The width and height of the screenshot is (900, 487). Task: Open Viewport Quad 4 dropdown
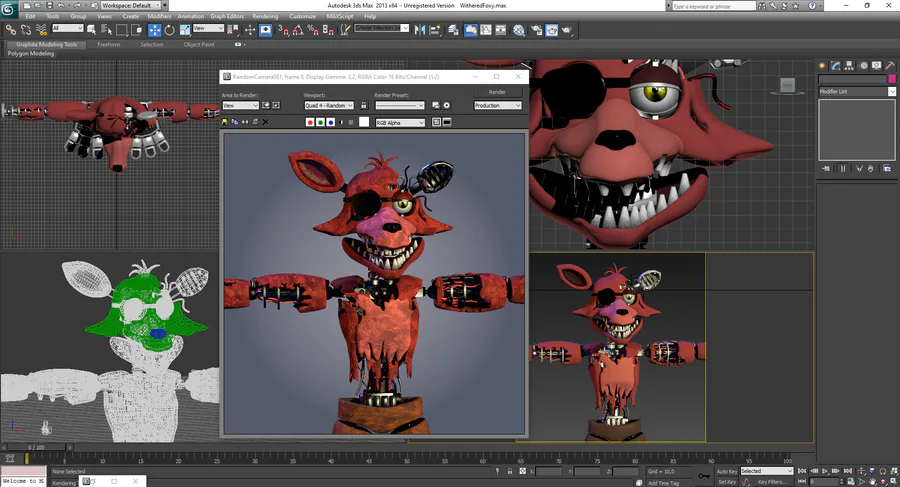point(329,105)
